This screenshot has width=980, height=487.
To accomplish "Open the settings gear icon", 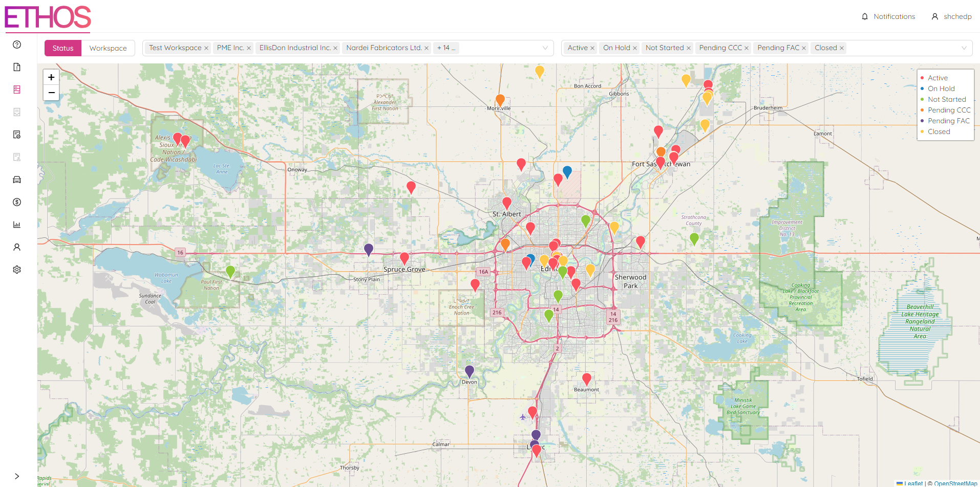I will (16, 269).
